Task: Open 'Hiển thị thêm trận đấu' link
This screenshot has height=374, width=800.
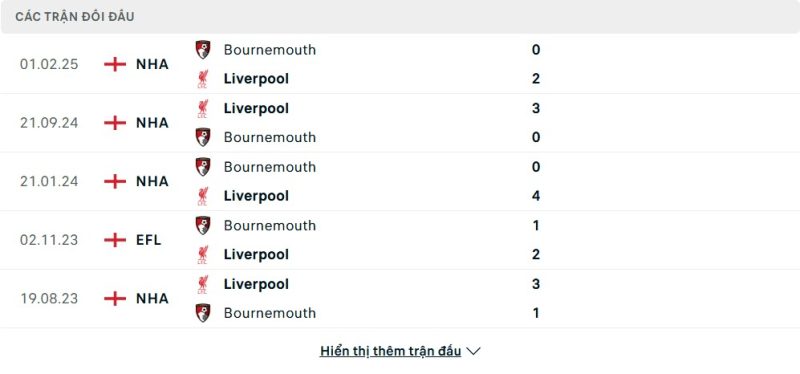Action: (x=390, y=351)
